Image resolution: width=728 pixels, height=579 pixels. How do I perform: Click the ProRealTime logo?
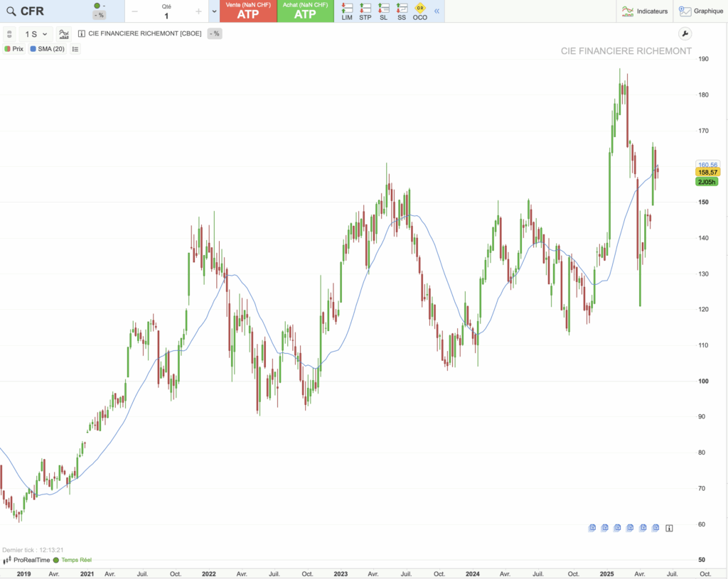point(26,560)
